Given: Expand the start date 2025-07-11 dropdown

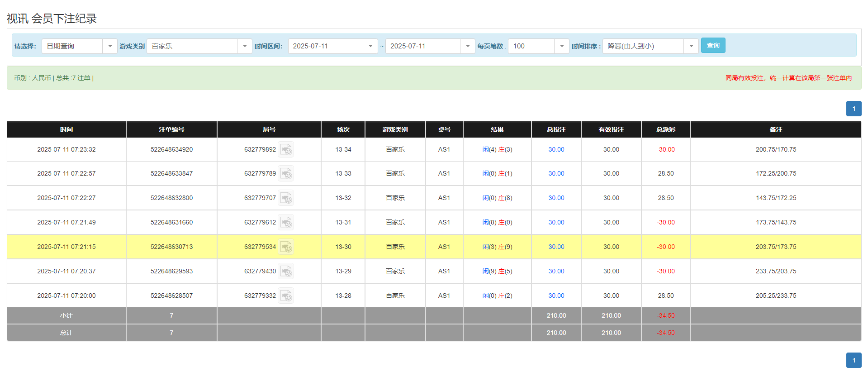Looking at the screenshot, I should pos(370,46).
